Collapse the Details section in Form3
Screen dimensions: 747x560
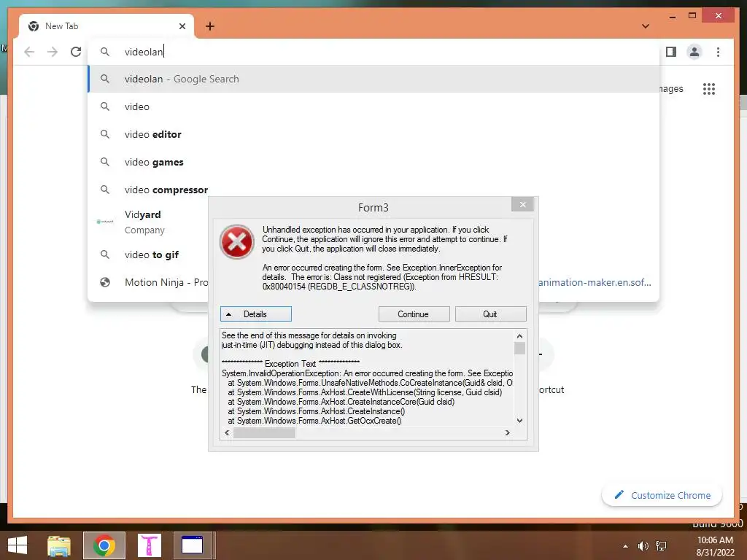pos(256,314)
